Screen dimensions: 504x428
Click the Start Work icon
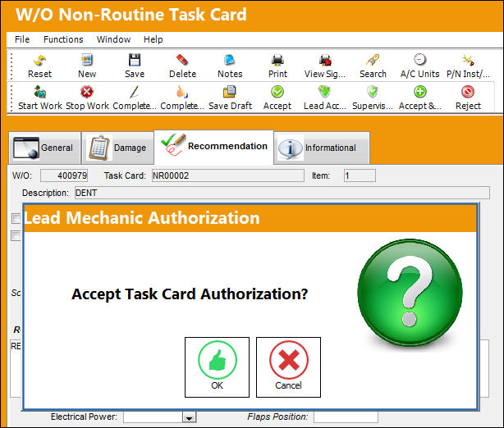tap(40, 92)
